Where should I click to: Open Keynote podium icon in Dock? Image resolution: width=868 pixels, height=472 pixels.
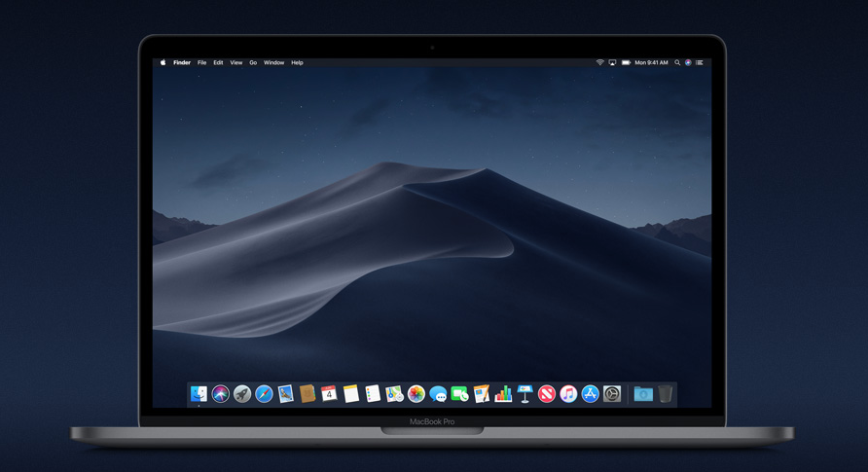tap(524, 394)
